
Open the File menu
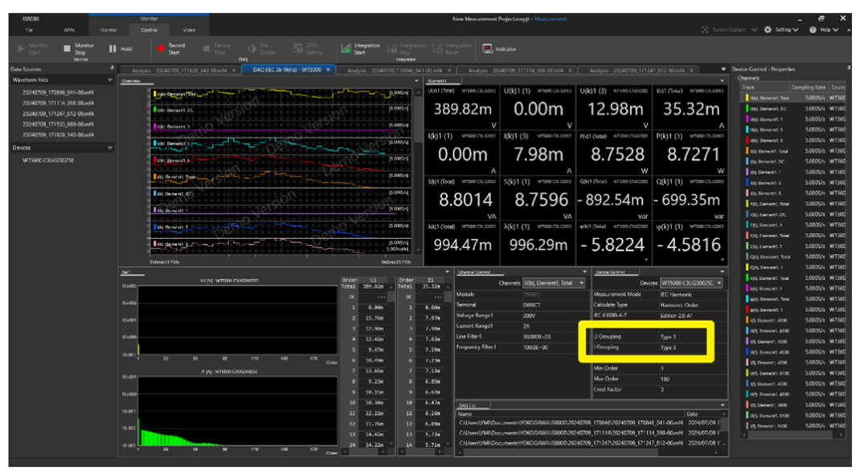[x=30, y=30]
